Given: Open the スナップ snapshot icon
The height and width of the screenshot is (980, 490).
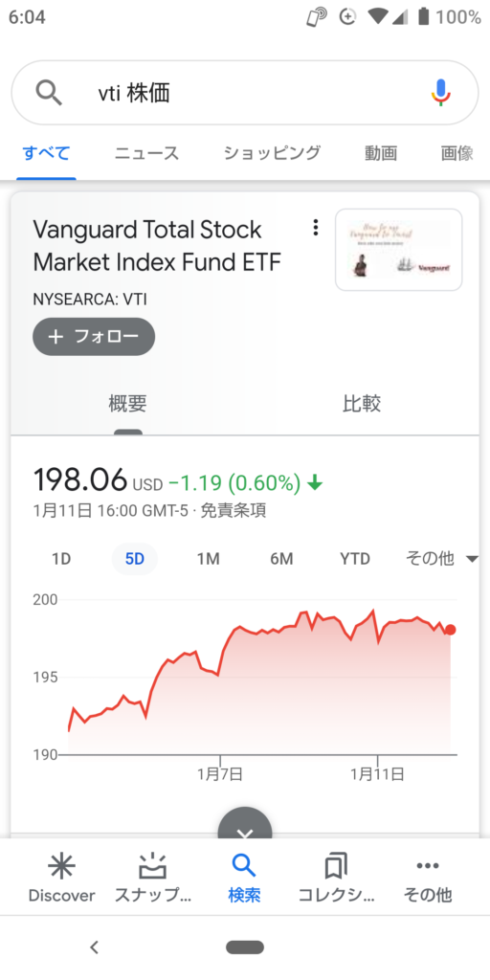Looking at the screenshot, I should (x=153, y=866).
